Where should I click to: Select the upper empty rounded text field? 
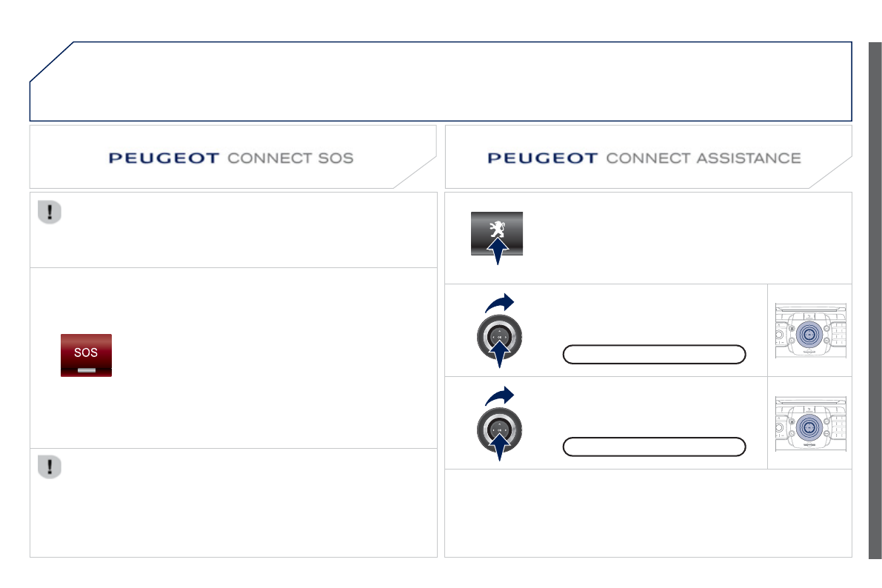(653, 355)
